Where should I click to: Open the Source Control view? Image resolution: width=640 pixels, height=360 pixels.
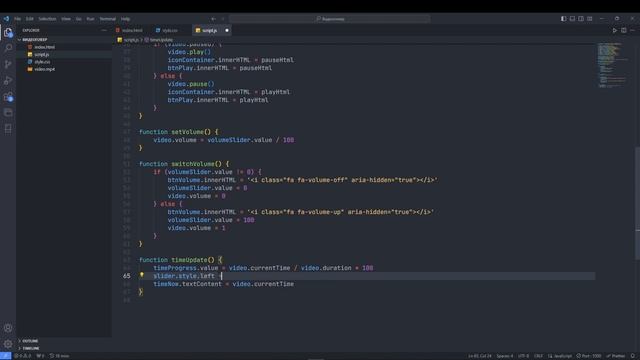click(8, 64)
